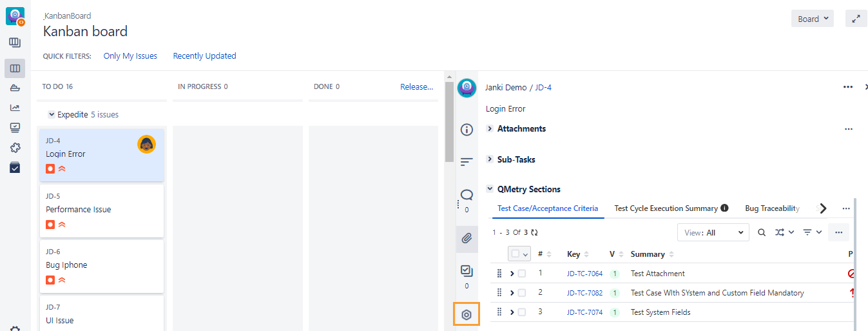Open the description lines icon in the detail panel
This screenshot has width=868, height=331.
tap(467, 162)
